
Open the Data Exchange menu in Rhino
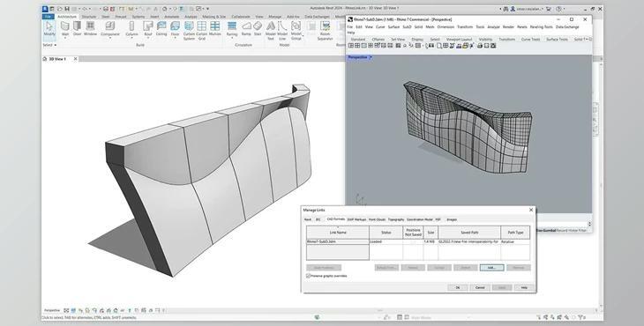click(x=567, y=27)
